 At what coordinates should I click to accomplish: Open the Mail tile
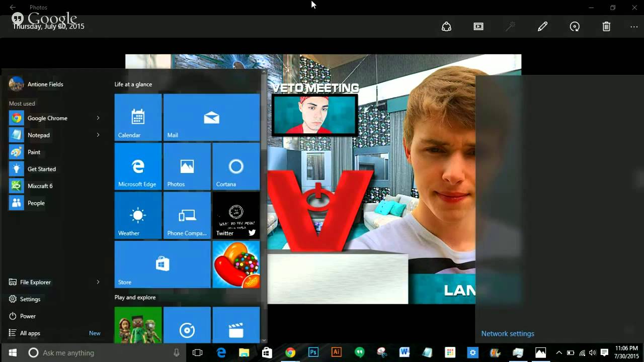point(211,117)
